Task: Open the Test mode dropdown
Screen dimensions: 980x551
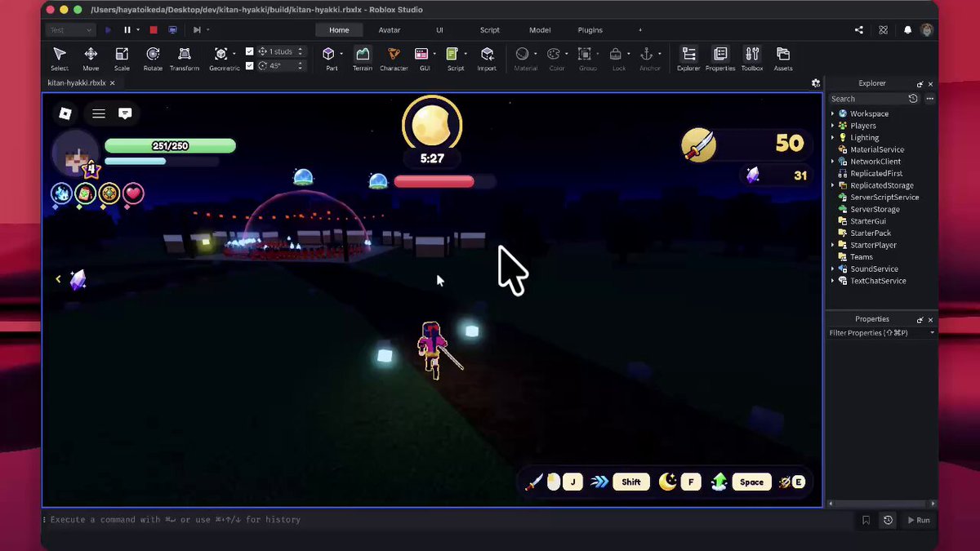Action: point(71,30)
